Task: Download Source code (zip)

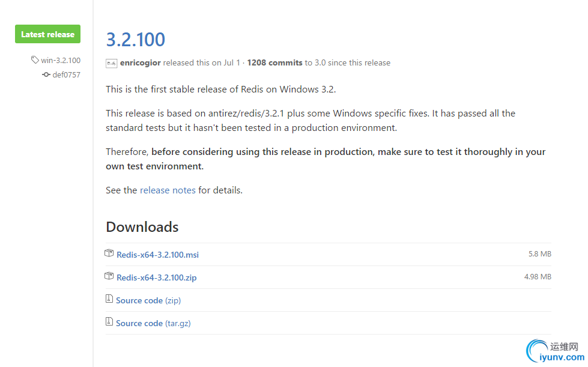Action: pyautogui.click(x=148, y=300)
